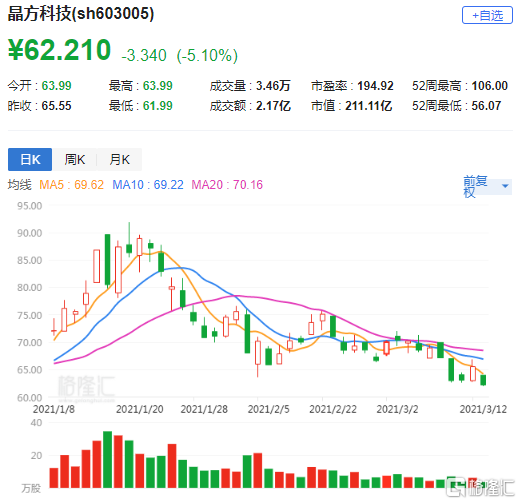Screen dimensions: 521x504
Task: Click the 60.00 price axis label
Action: tap(30, 397)
